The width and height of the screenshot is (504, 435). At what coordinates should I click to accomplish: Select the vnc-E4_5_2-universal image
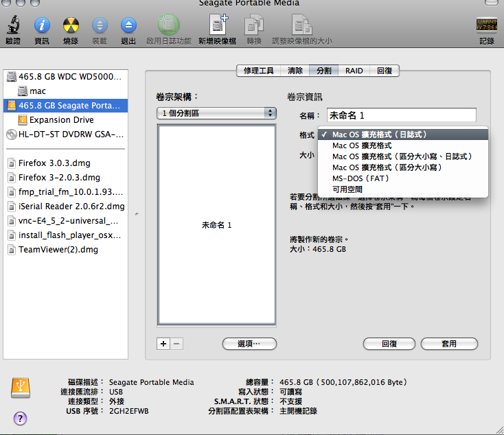(65, 221)
